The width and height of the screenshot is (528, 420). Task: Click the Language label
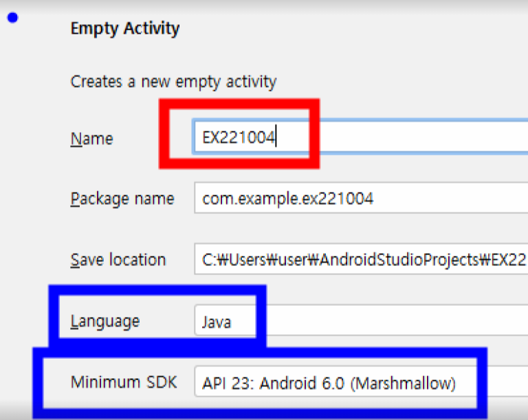tap(104, 321)
